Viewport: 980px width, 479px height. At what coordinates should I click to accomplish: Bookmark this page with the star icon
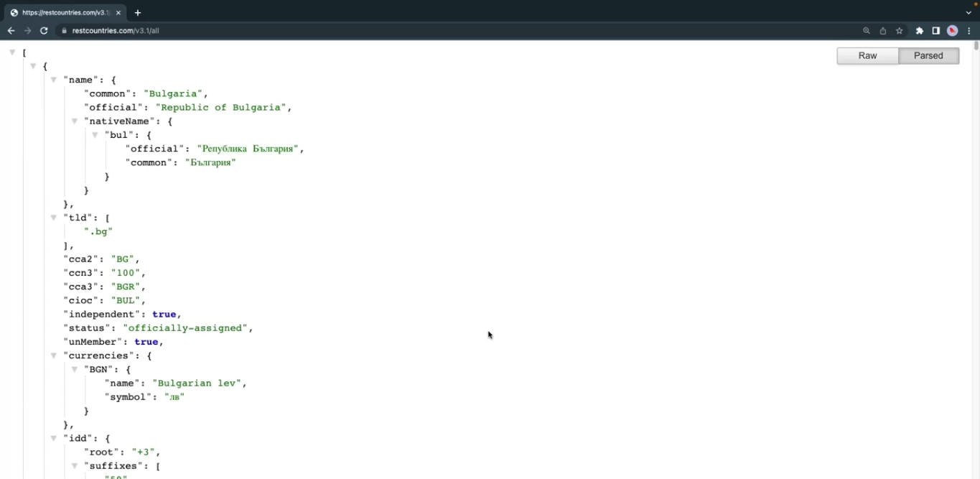[899, 31]
